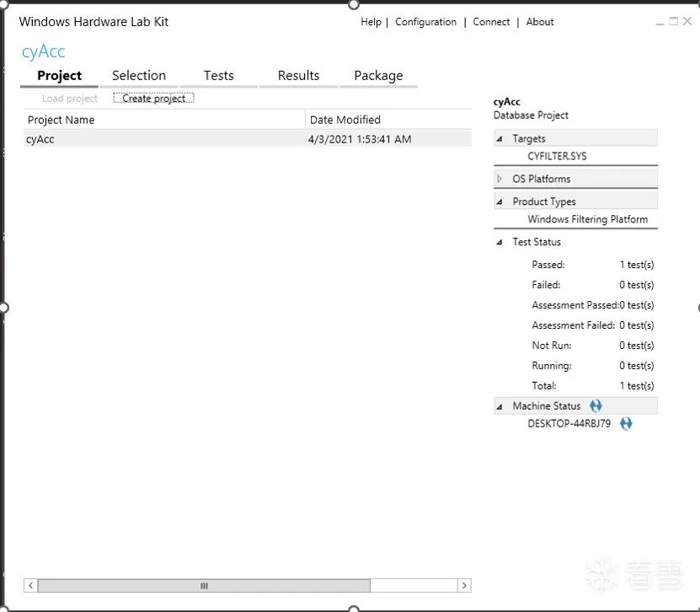Click the Assessment Passed status line
Viewport: 700px width, 612px height.
click(592, 305)
